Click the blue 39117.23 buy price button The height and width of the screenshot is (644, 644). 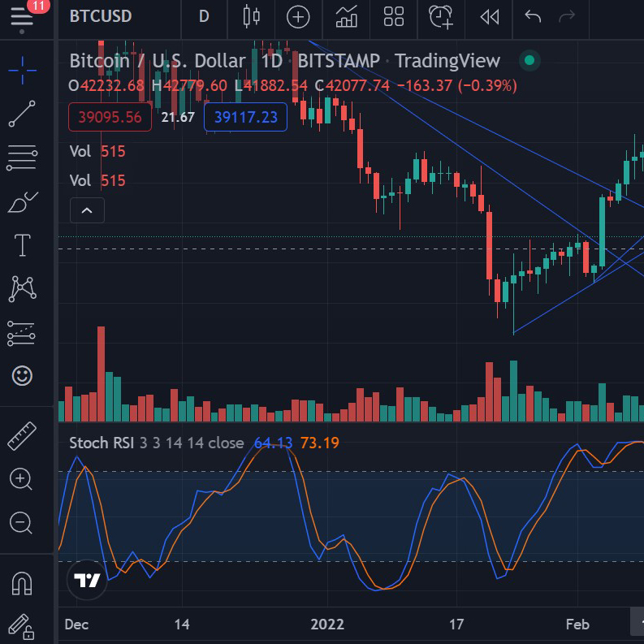[x=245, y=117]
